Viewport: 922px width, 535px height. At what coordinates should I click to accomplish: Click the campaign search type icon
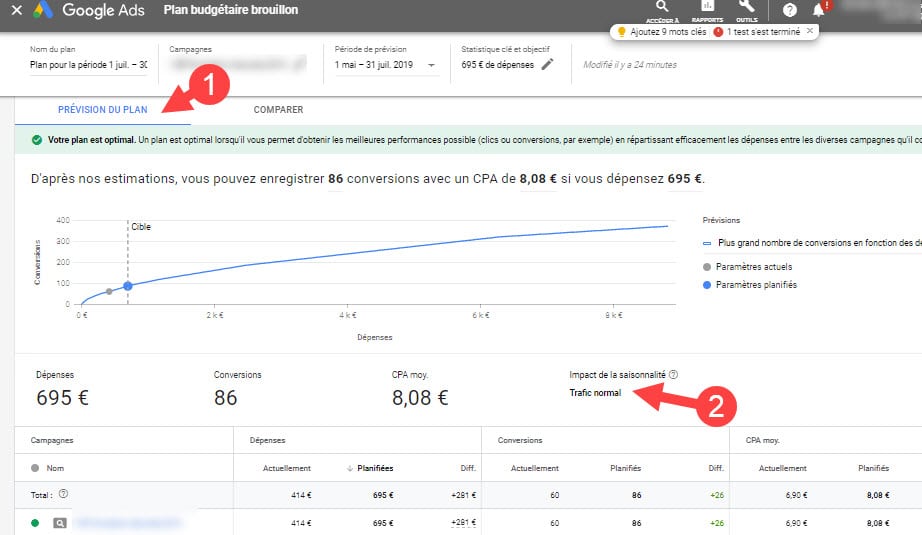[x=60, y=522]
